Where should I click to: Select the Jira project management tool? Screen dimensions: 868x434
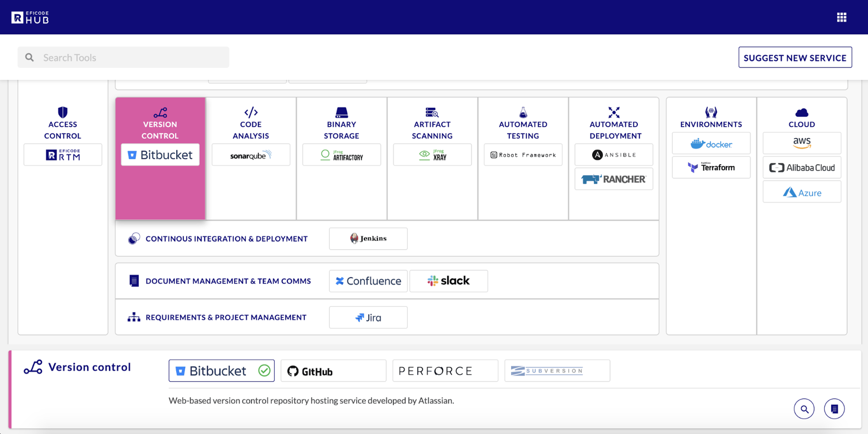coord(368,317)
